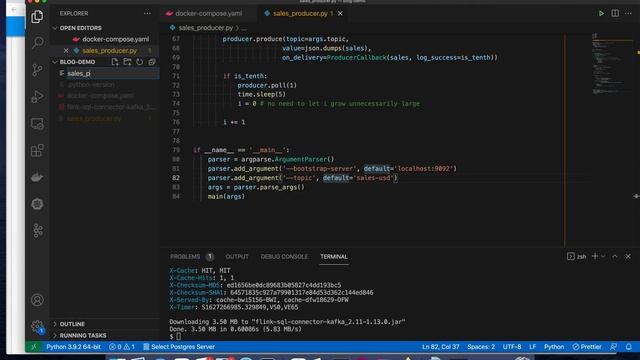The height and width of the screenshot is (360, 640).
Task: Split the editor to the right
Action: coord(615,13)
